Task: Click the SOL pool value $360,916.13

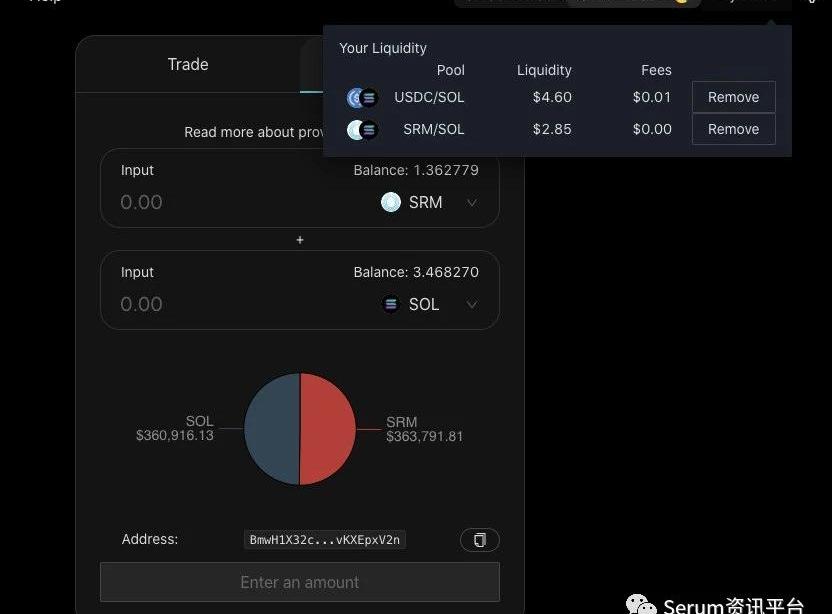Action: [175, 436]
